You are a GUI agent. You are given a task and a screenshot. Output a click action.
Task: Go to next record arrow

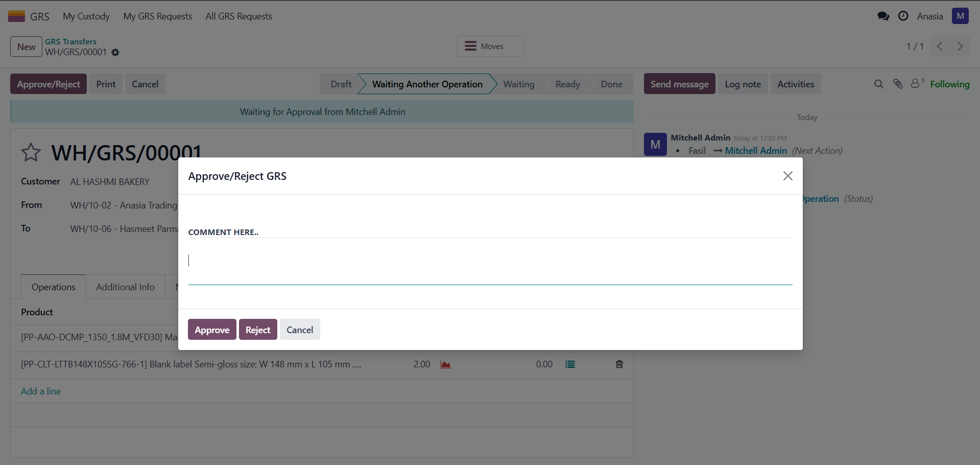point(960,46)
